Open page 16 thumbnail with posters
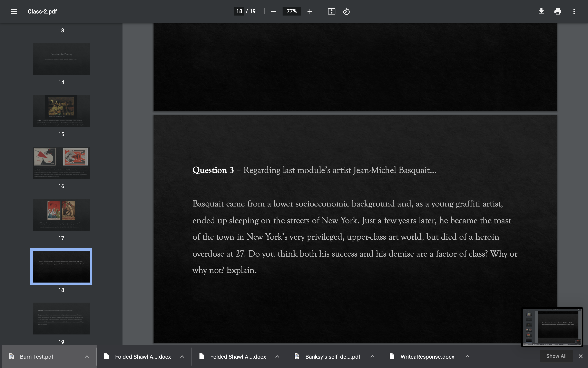Screen dimensions: 588x368 (61, 163)
